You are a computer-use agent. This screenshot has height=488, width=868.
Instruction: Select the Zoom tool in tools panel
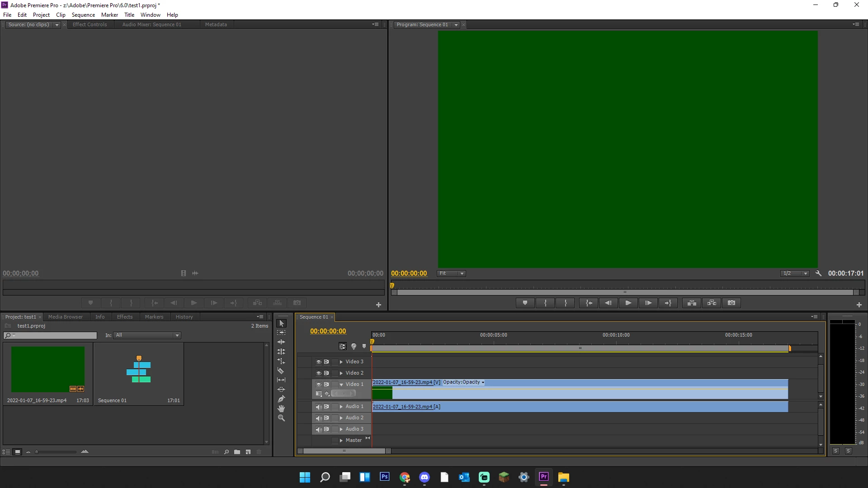[281, 418]
